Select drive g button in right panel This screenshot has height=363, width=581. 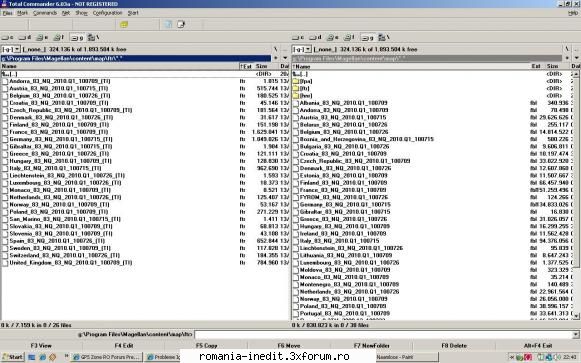[367, 37]
